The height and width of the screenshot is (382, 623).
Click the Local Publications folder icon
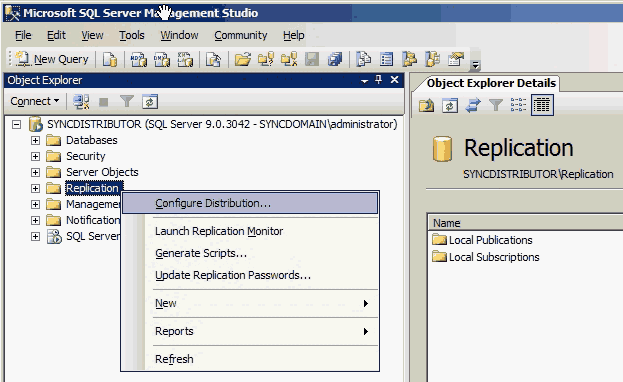[439, 240]
